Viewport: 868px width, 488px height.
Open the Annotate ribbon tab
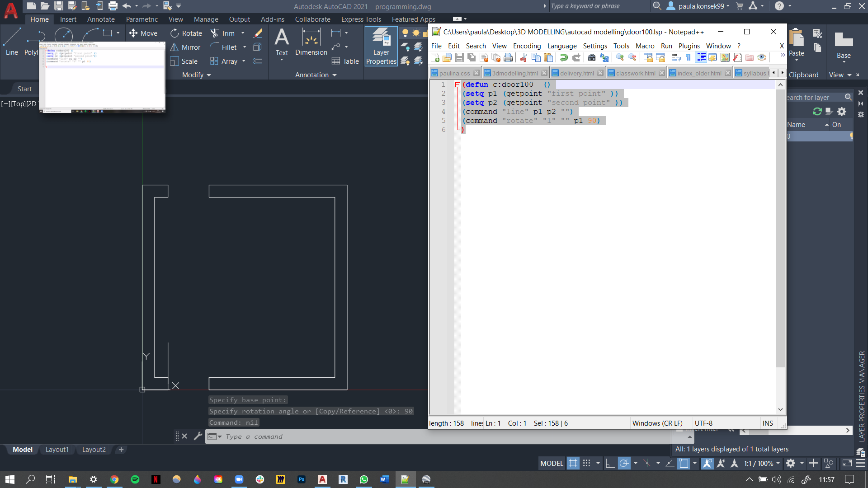101,19
